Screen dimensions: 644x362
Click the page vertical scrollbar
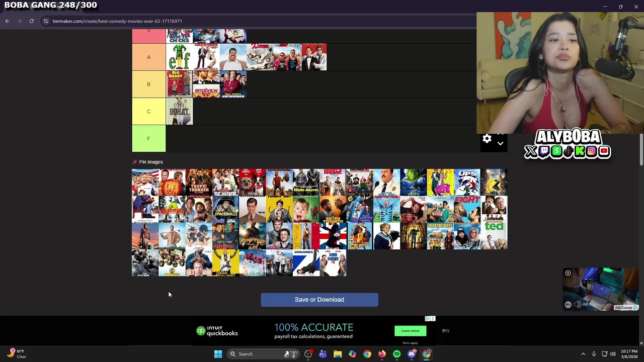point(641,149)
